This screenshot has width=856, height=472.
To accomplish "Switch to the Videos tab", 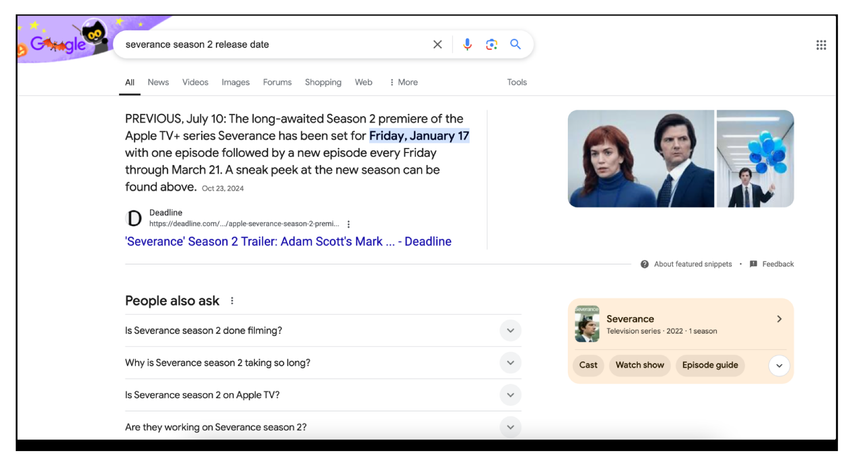I will pyautogui.click(x=195, y=82).
